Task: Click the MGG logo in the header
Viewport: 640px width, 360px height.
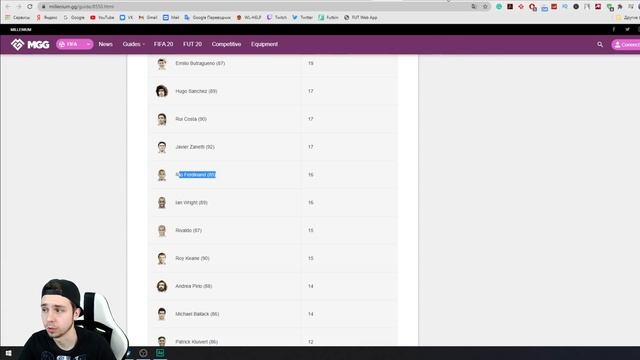Action: coord(30,44)
